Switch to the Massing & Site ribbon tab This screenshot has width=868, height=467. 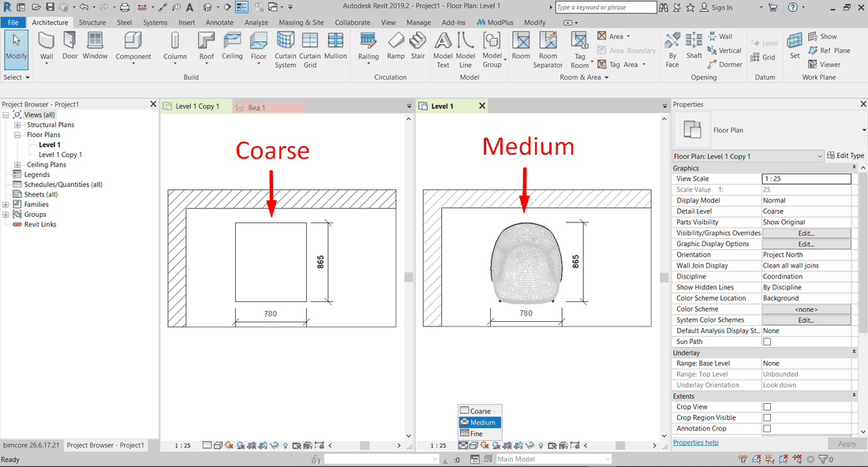pos(301,23)
